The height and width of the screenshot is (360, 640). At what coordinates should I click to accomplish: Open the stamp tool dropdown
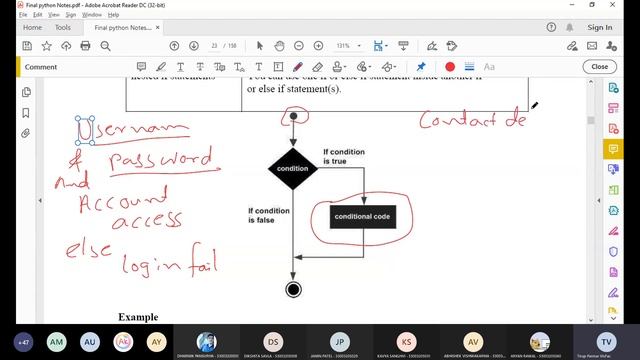pos(339,67)
